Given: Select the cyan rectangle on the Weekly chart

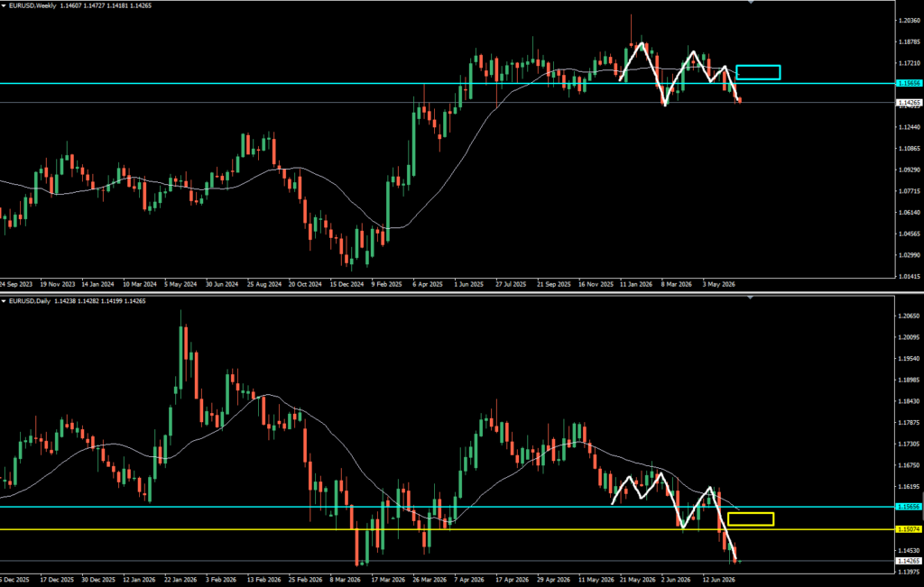Looking at the screenshot, I should click(758, 72).
